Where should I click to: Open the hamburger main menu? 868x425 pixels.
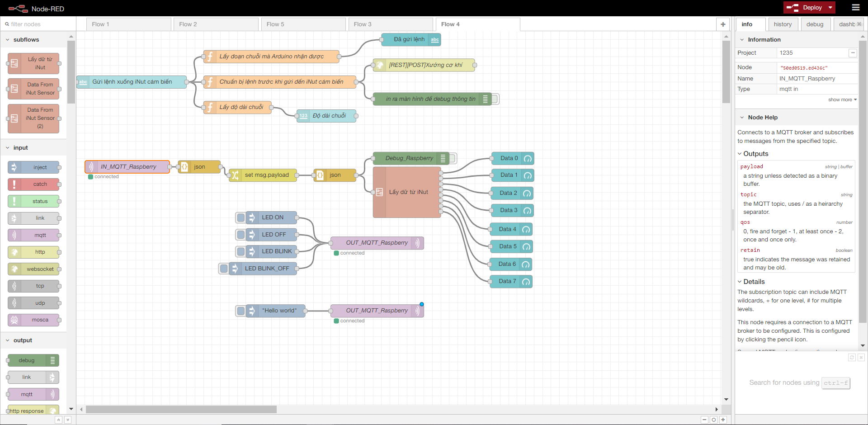(x=855, y=8)
